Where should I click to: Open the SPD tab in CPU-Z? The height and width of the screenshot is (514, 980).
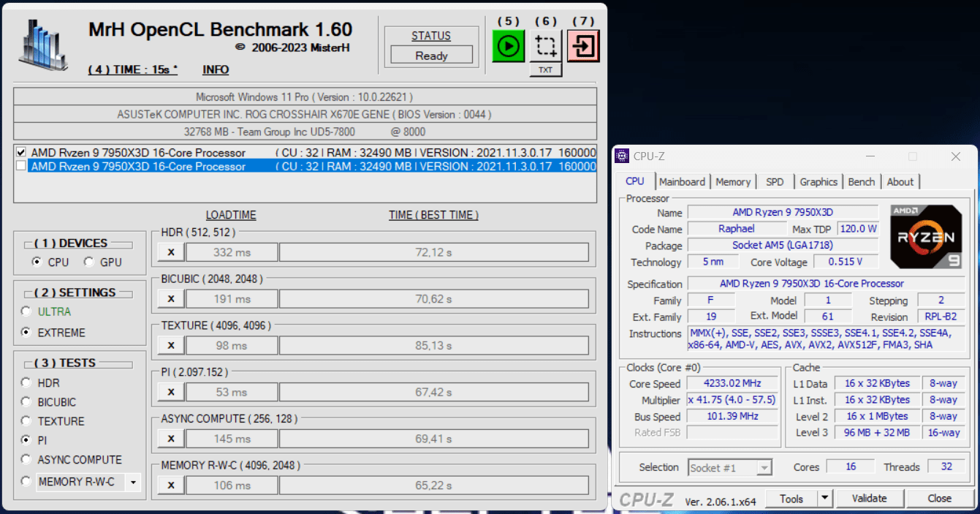pos(775,181)
